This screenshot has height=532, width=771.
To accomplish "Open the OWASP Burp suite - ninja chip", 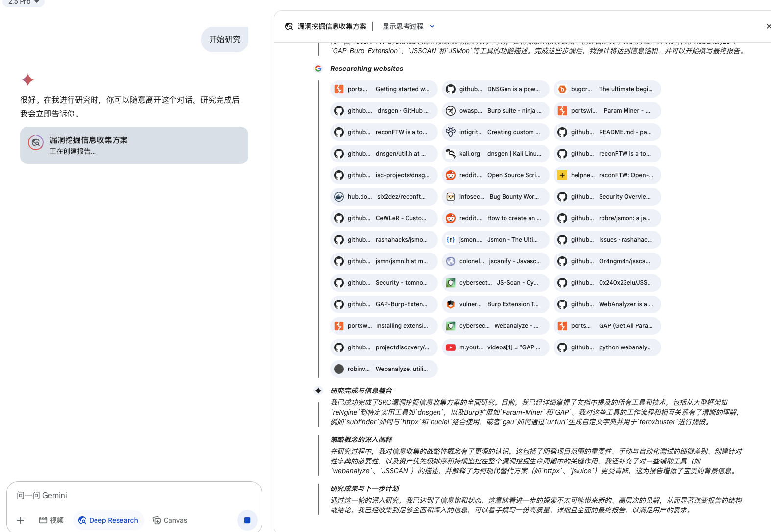I will (x=495, y=111).
